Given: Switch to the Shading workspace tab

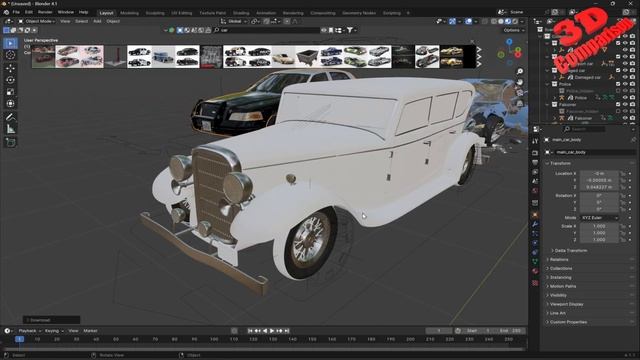Looking at the screenshot, I should coord(241,13).
